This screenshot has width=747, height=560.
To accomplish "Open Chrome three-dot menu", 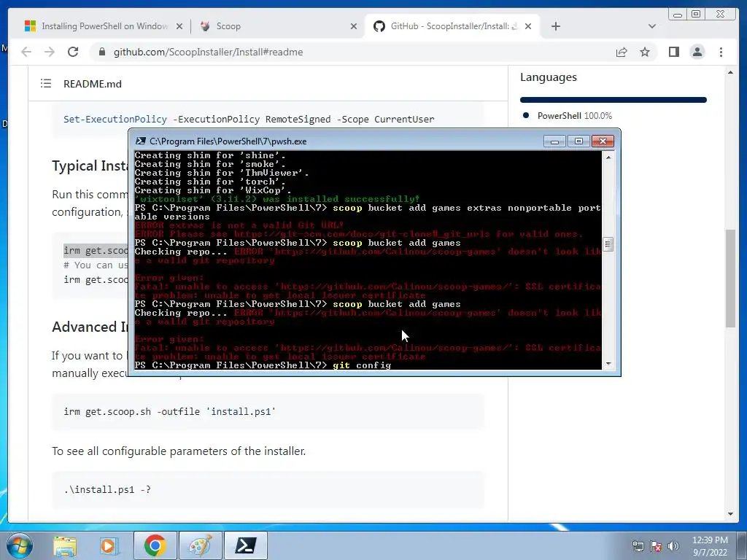I will point(721,52).
